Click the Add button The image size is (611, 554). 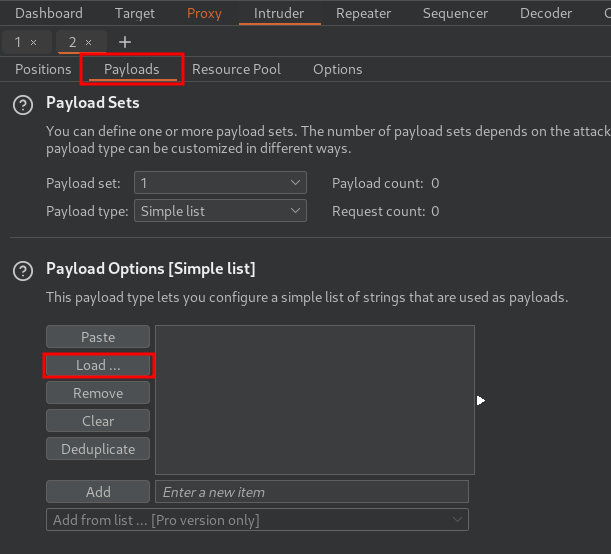pos(98,492)
